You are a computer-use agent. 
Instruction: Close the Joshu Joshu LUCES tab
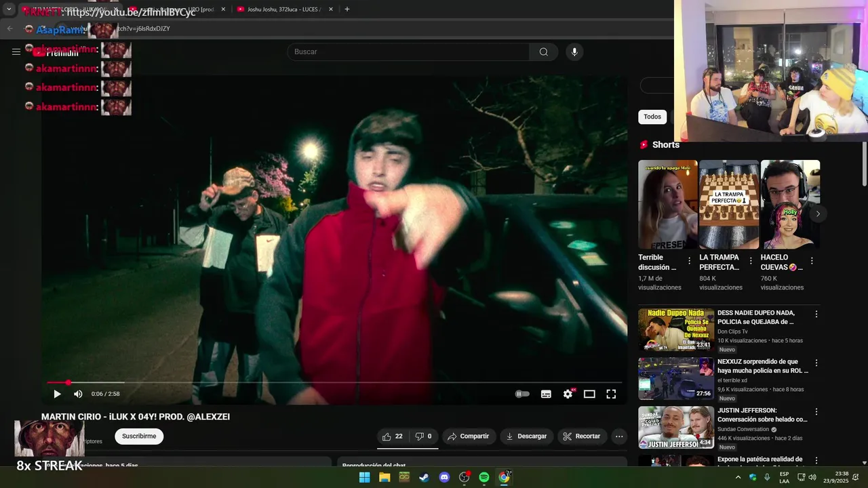(331, 9)
